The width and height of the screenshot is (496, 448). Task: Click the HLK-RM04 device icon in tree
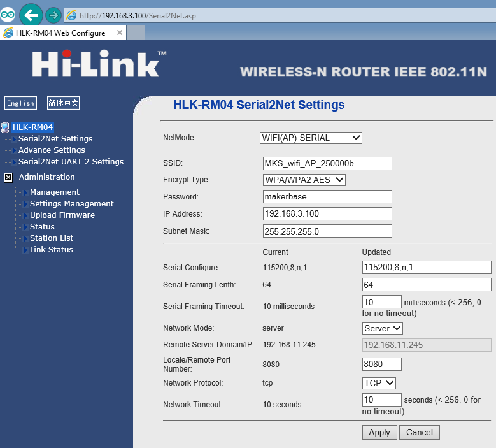pos(5,127)
